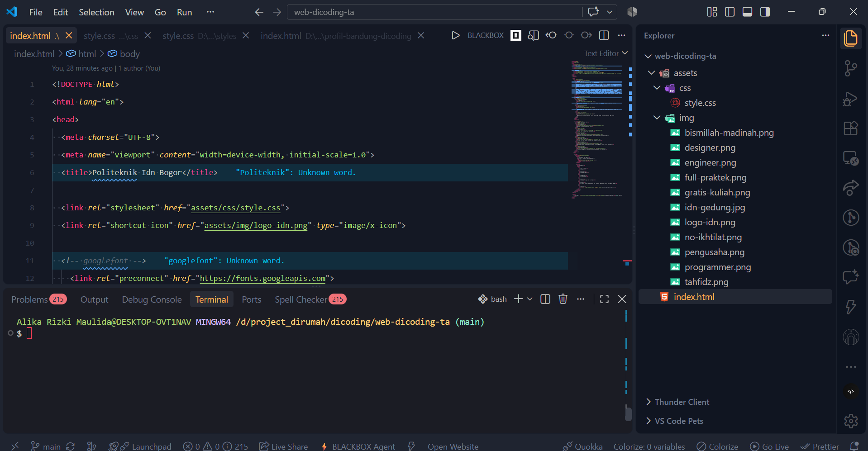Open editor More Actions menu
The image size is (868, 451).
pyautogui.click(x=622, y=35)
